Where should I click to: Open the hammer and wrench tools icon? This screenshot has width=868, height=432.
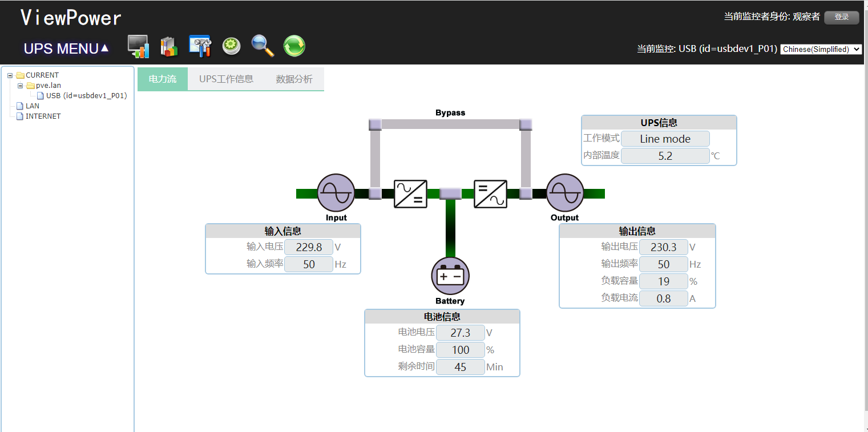tap(200, 46)
